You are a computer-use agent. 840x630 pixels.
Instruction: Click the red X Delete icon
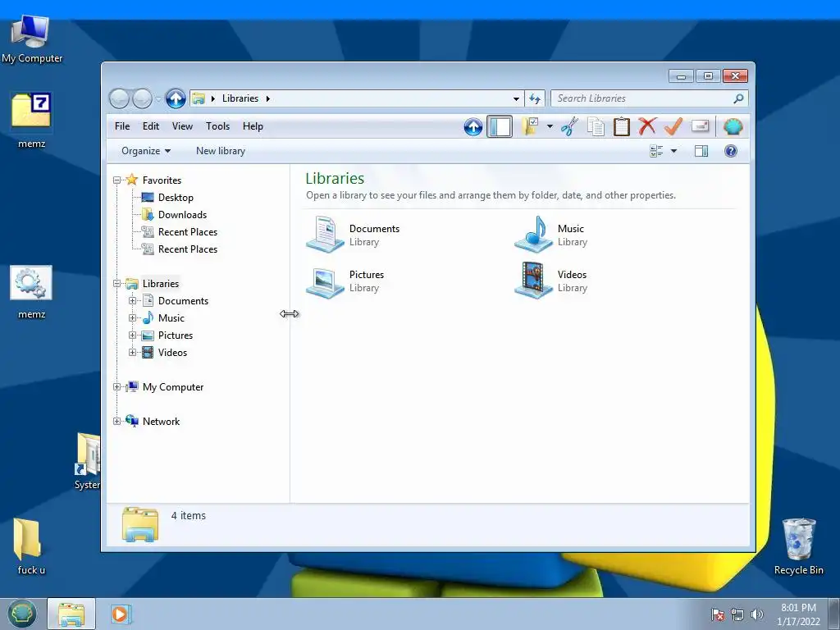647,127
